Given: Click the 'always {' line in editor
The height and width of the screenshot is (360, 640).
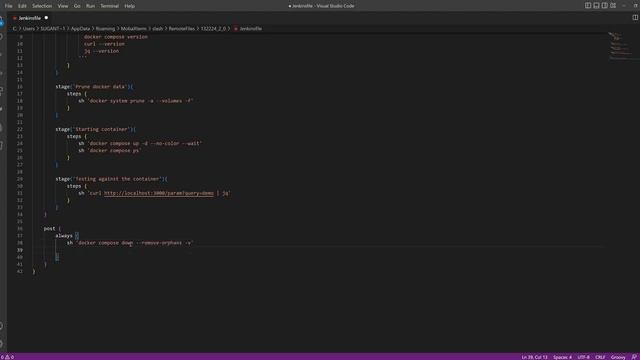Looking at the screenshot, I should pyautogui.click(x=67, y=236).
